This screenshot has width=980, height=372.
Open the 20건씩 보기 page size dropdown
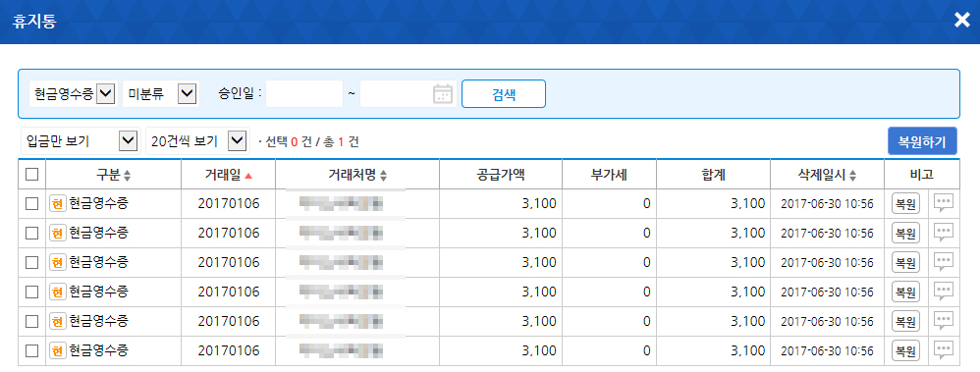pyautogui.click(x=197, y=141)
